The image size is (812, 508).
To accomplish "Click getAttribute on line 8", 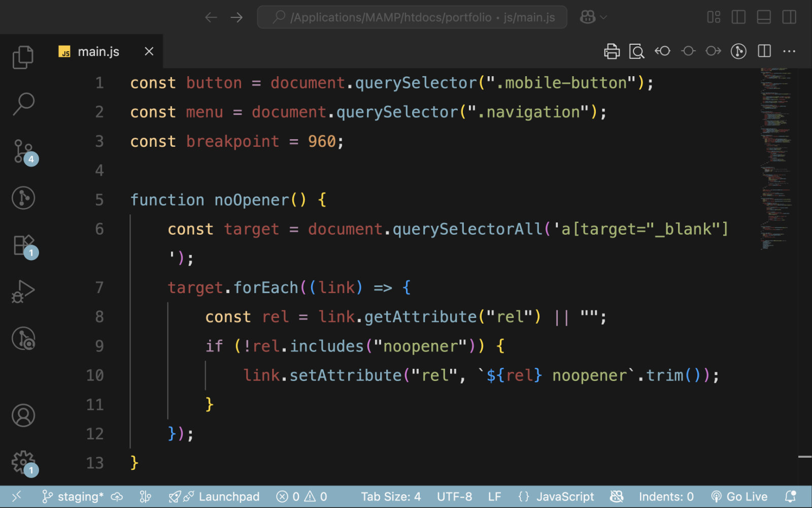I will tap(421, 316).
